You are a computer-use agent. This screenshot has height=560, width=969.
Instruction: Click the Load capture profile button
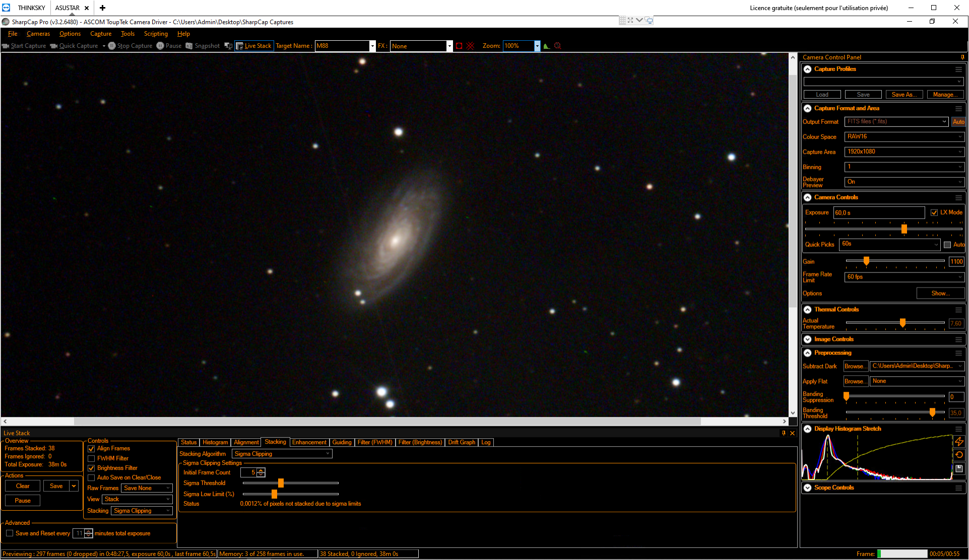(x=822, y=95)
